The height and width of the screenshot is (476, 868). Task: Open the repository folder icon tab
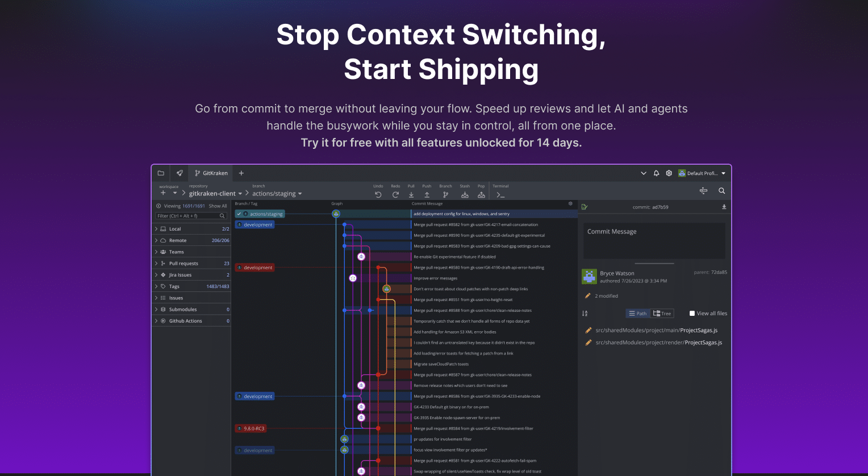click(161, 173)
